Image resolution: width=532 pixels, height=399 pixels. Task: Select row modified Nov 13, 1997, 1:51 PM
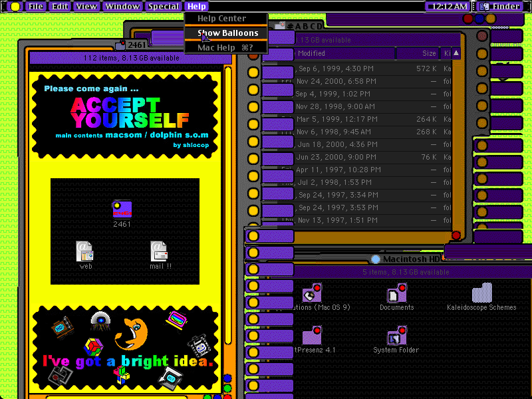[x=373, y=220]
